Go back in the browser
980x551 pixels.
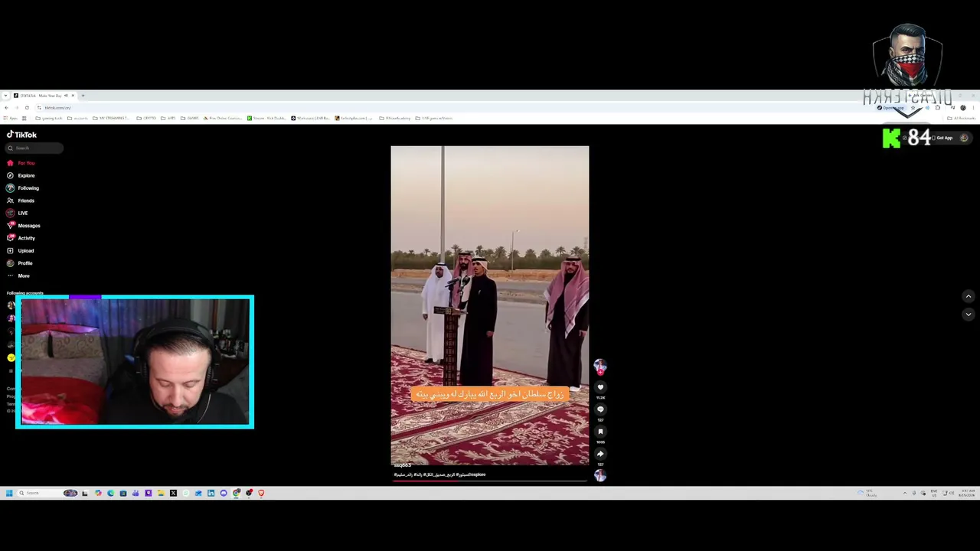(x=6, y=108)
